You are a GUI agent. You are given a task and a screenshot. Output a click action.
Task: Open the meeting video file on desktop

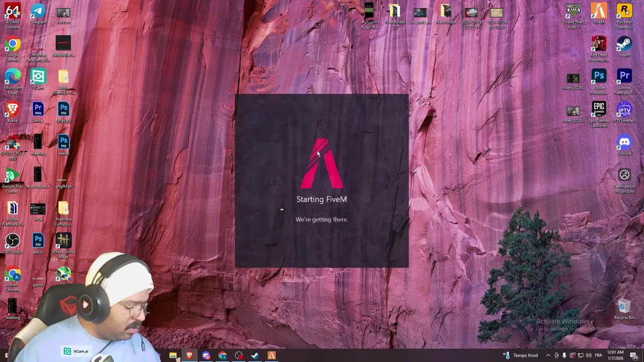38,145
